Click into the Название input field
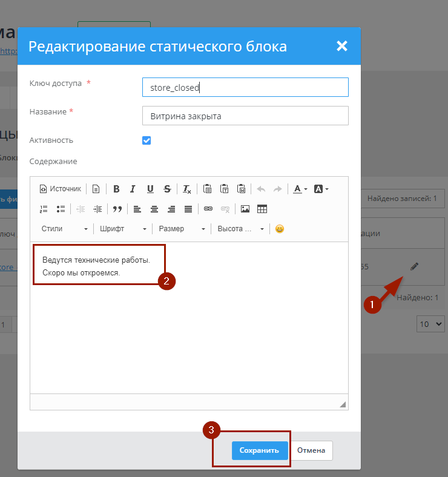 (x=245, y=116)
